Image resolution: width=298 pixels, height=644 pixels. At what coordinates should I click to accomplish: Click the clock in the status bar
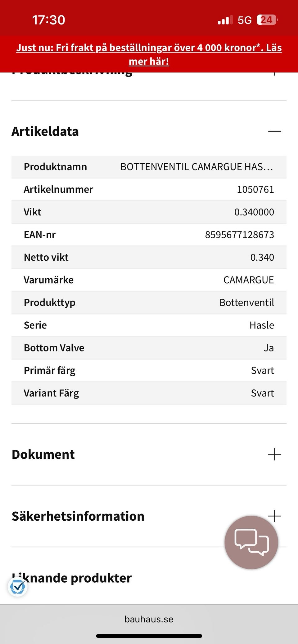point(48,20)
